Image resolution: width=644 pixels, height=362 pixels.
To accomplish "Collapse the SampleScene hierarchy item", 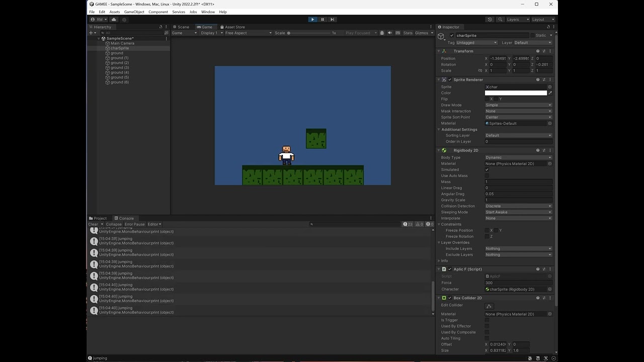I will tap(98, 38).
